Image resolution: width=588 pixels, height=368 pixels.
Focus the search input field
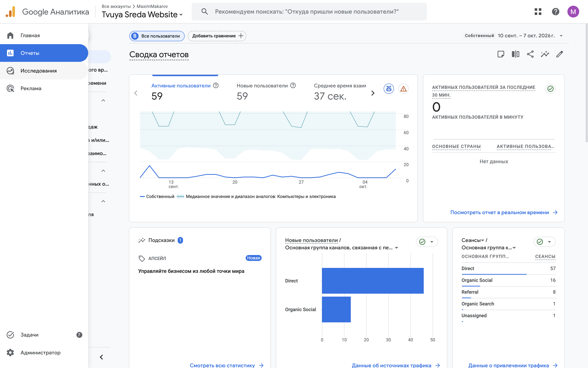pos(309,11)
